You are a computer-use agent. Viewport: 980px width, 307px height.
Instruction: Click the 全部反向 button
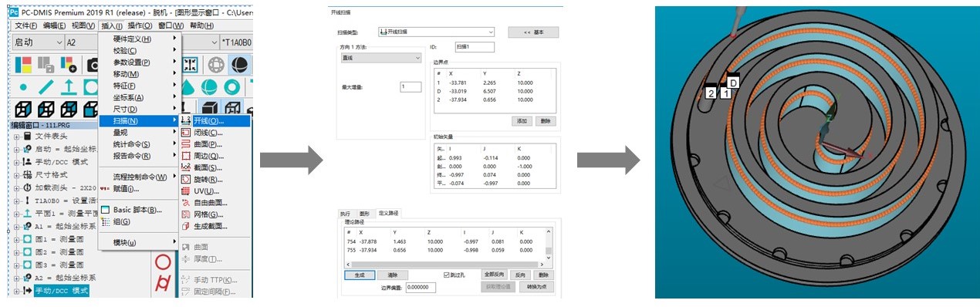(494, 275)
